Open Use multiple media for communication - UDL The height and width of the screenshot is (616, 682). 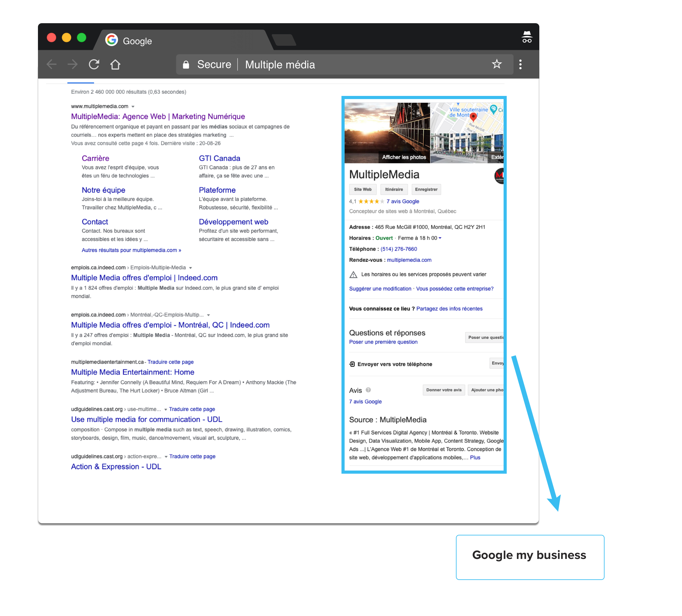tap(146, 419)
